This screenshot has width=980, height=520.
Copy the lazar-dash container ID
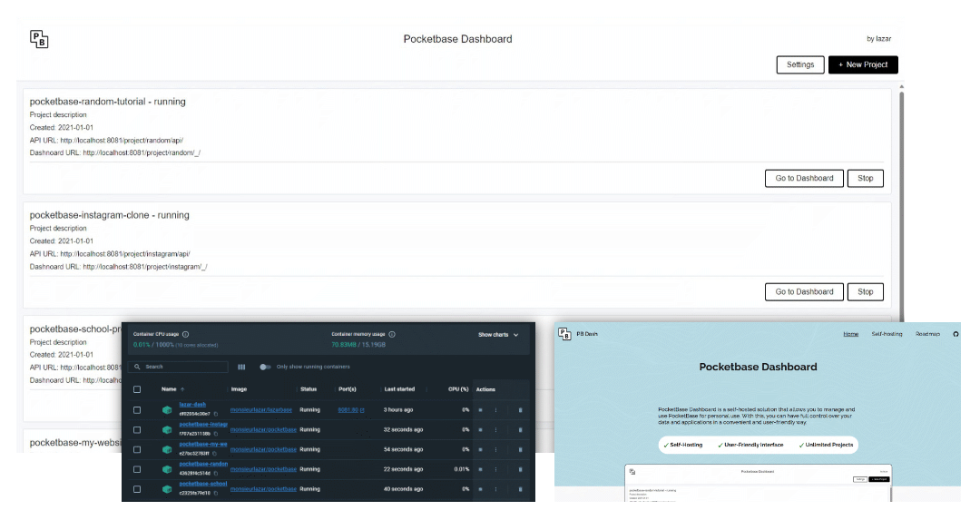(x=215, y=414)
